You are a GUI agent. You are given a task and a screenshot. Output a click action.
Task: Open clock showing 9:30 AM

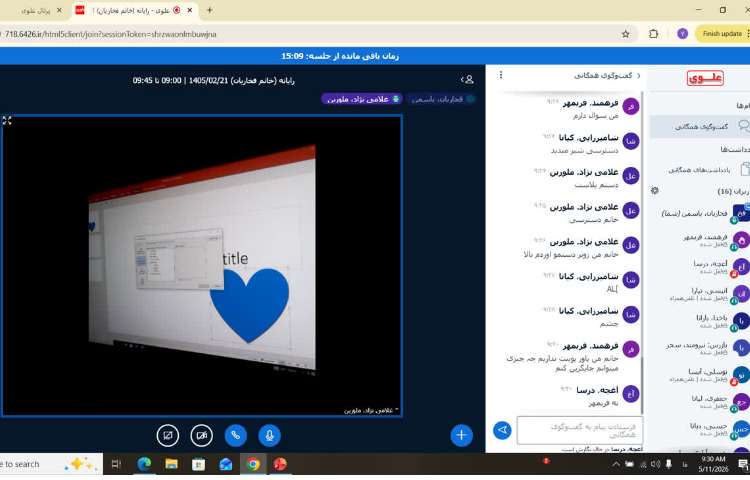pos(713,464)
